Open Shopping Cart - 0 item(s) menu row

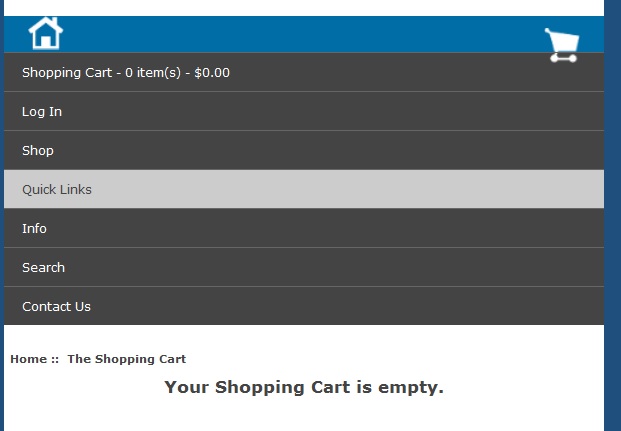click(x=304, y=72)
